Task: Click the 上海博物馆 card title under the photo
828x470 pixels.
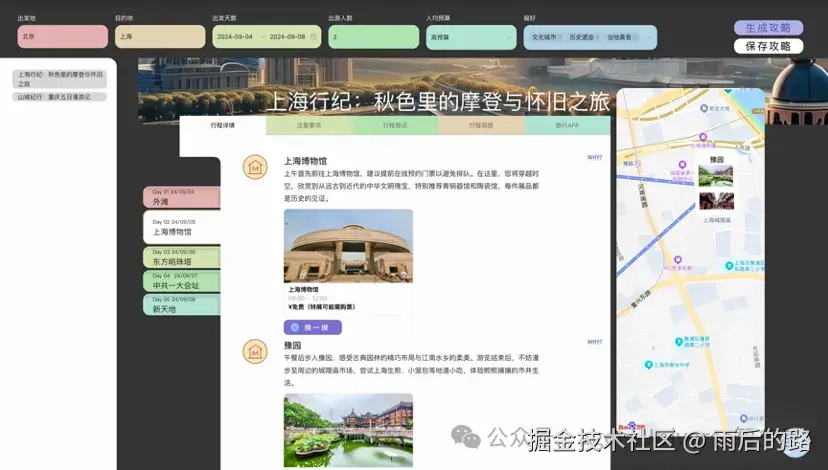Action: 304,289
